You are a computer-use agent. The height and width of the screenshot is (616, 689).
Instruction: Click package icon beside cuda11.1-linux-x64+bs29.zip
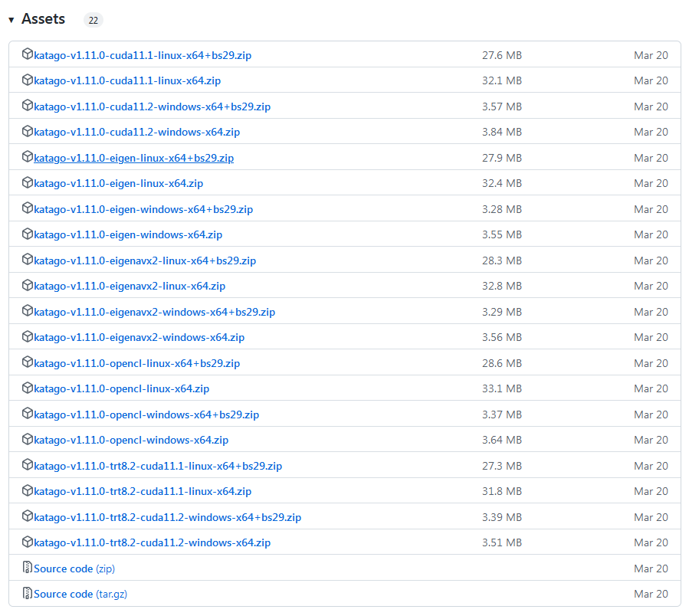(x=28, y=54)
